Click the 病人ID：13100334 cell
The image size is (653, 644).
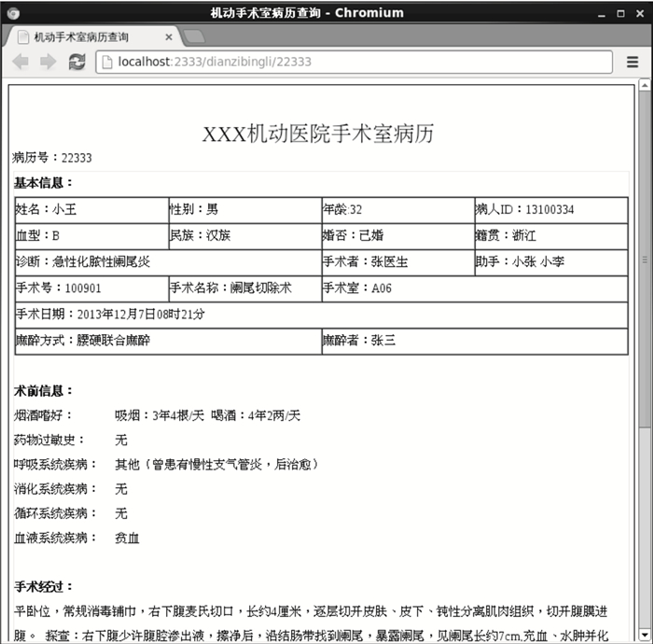[x=551, y=210]
